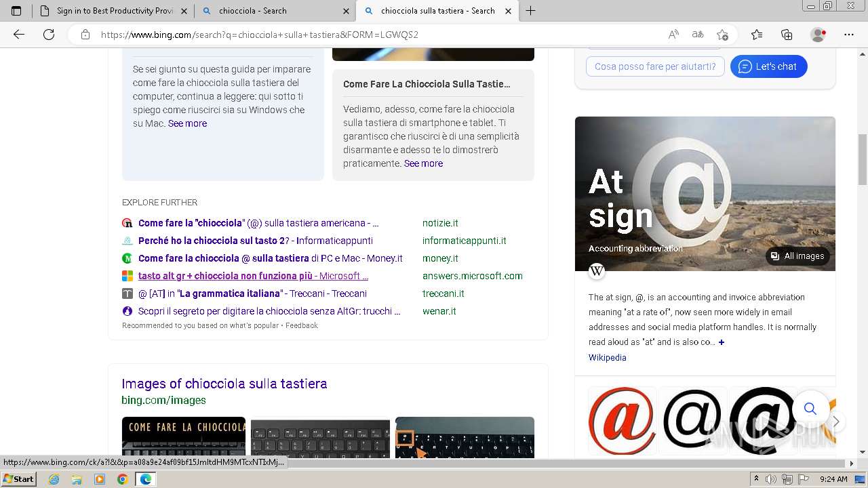Close the 'chiocciola - Search' tab

click(x=347, y=11)
